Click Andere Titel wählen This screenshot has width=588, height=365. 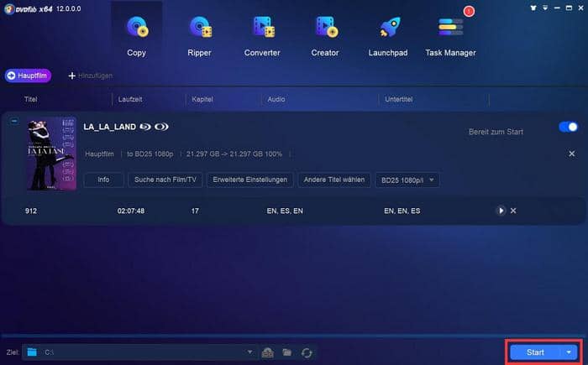click(333, 180)
